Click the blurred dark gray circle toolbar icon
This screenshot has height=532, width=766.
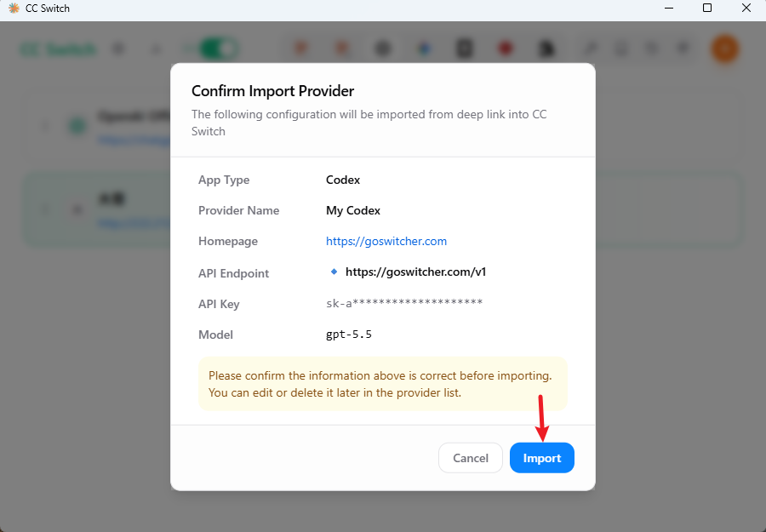(x=383, y=49)
